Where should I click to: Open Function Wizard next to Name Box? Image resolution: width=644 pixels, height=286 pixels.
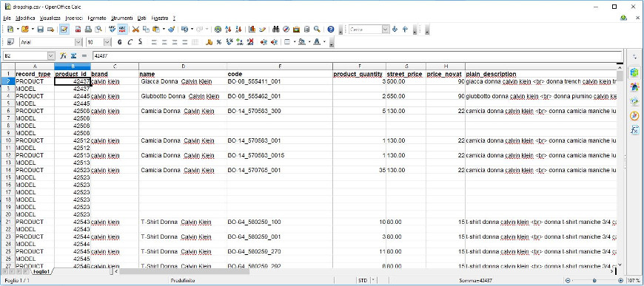(x=63, y=56)
